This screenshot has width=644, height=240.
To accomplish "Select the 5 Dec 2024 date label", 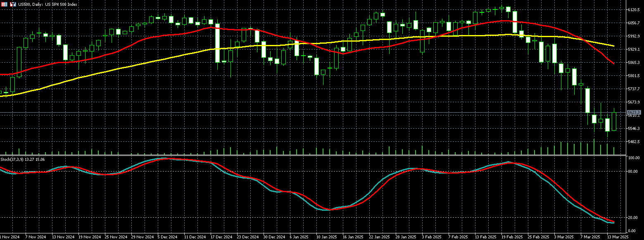I will point(167,237).
